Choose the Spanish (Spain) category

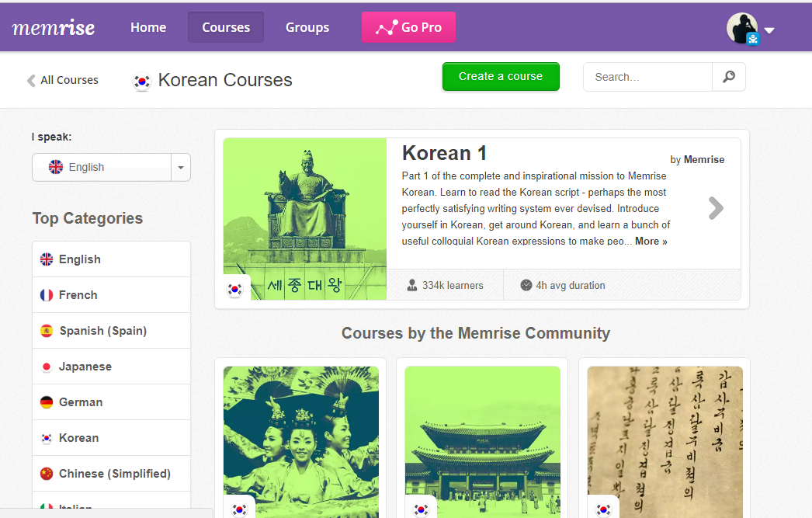[x=111, y=331]
